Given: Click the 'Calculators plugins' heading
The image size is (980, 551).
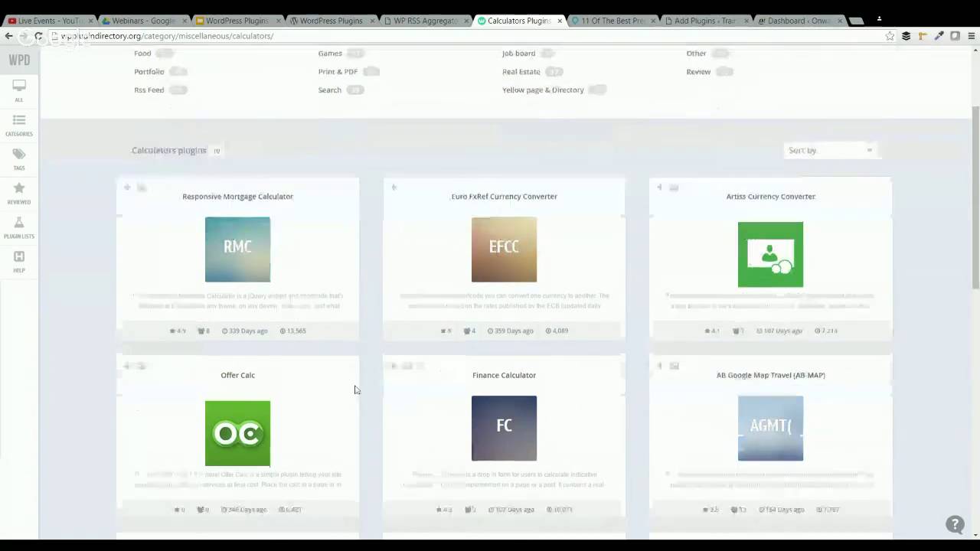Looking at the screenshot, I should pos(169,151).
